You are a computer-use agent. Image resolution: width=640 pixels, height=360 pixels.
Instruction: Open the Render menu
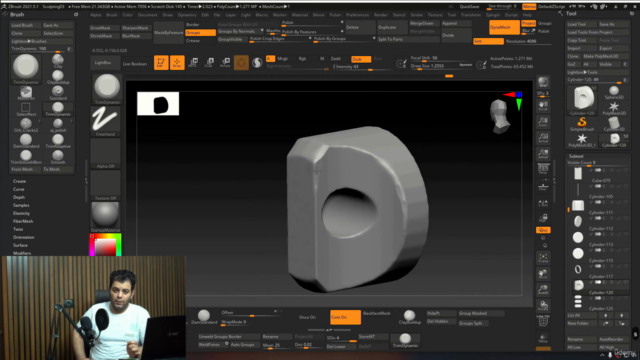click(380, 15)
